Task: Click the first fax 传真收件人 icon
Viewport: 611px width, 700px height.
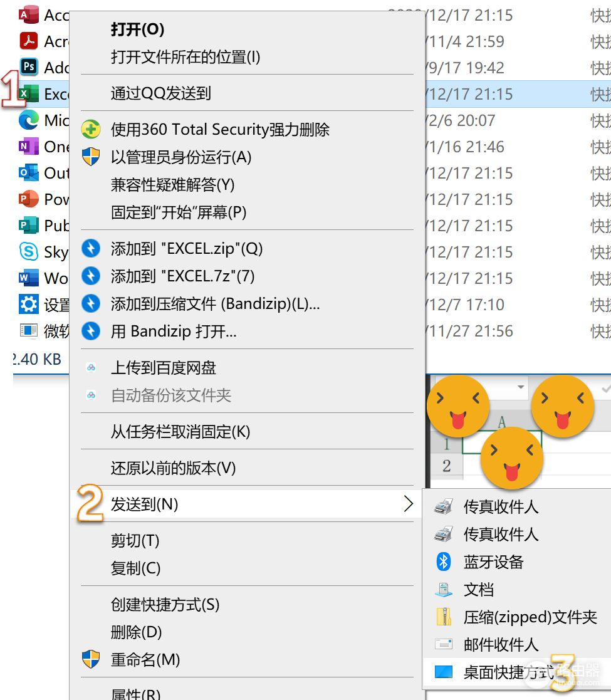Action: pos(444,507)
